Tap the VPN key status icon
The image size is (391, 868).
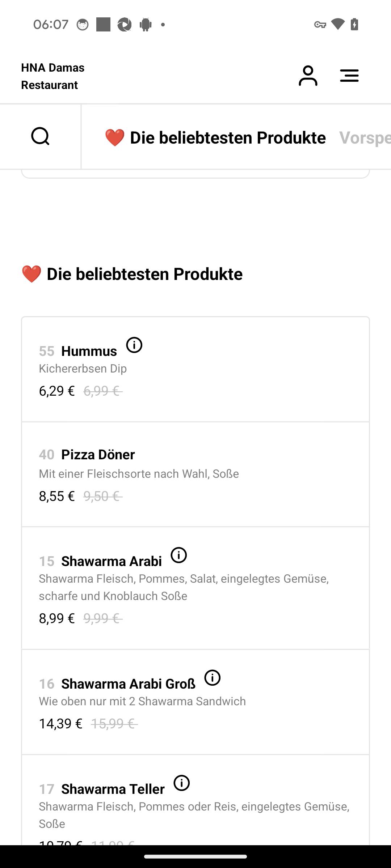[x=320, y=25]
